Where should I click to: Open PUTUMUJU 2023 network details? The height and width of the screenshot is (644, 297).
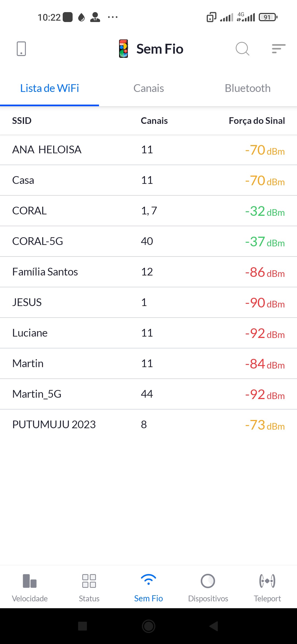[148, 425]
